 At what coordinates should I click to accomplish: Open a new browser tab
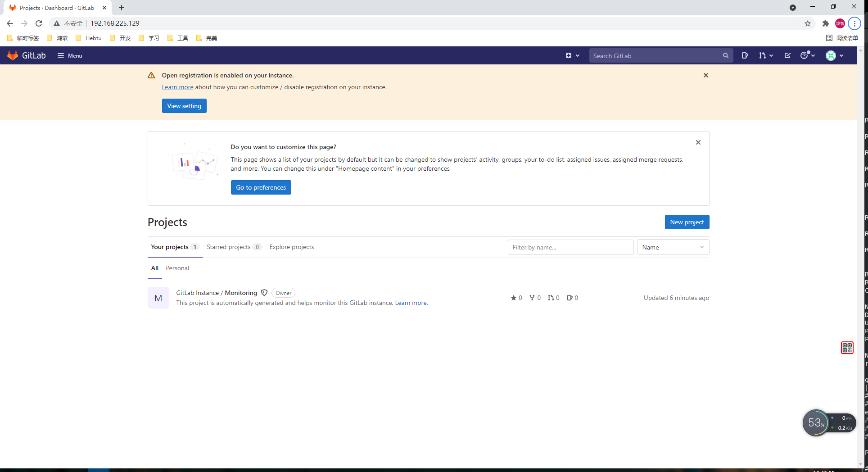tap(122, 8)
